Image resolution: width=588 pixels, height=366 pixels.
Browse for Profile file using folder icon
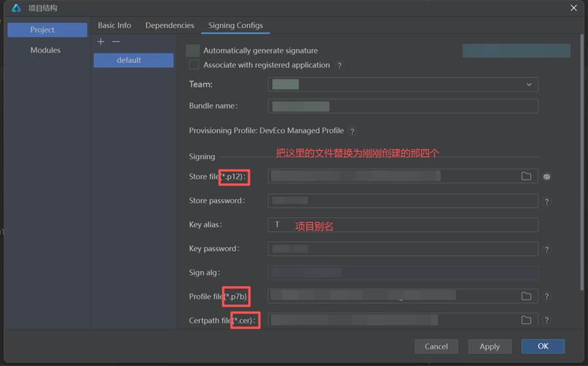point(526,296)
